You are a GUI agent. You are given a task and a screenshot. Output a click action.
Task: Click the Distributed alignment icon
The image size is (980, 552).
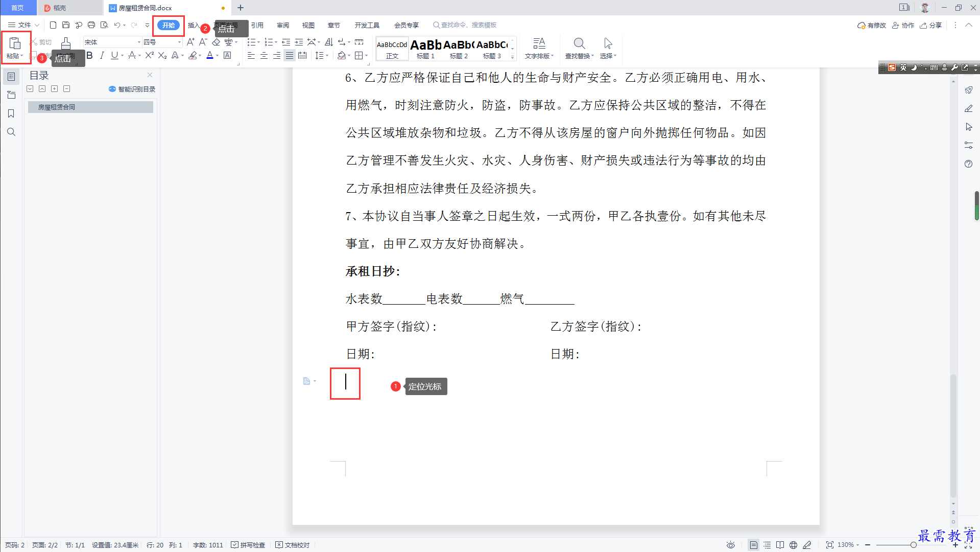tap(302, 55)
